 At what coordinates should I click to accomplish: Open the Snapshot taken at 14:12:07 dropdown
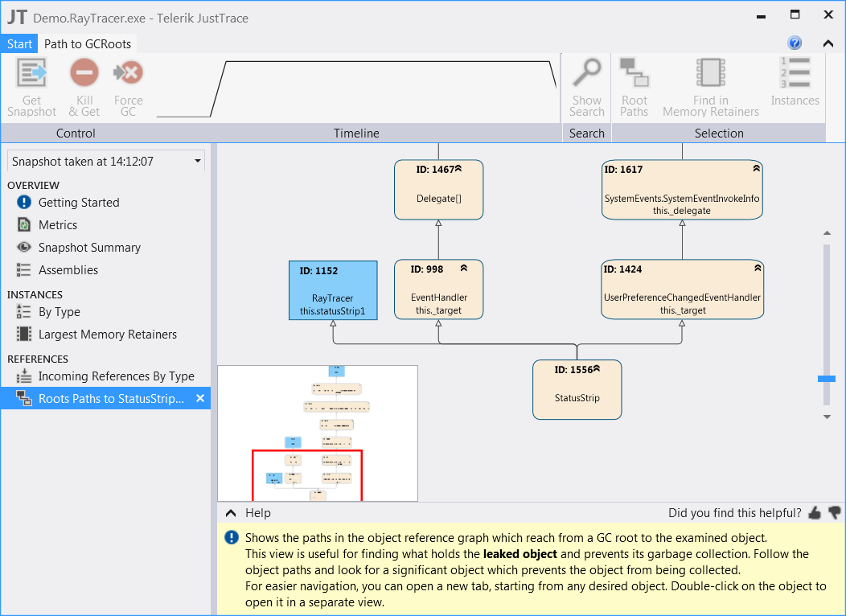pos(106,162)
